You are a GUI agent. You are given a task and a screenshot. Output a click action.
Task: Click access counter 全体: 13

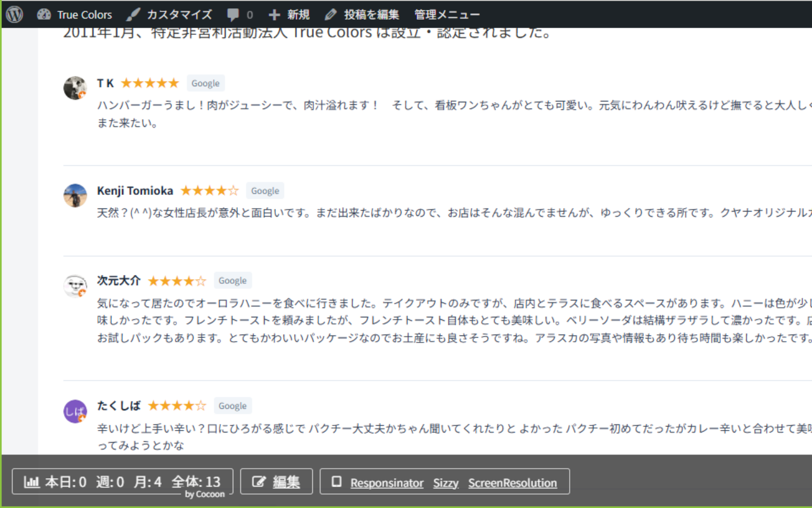pyautogui.click(x=196, y=482)
